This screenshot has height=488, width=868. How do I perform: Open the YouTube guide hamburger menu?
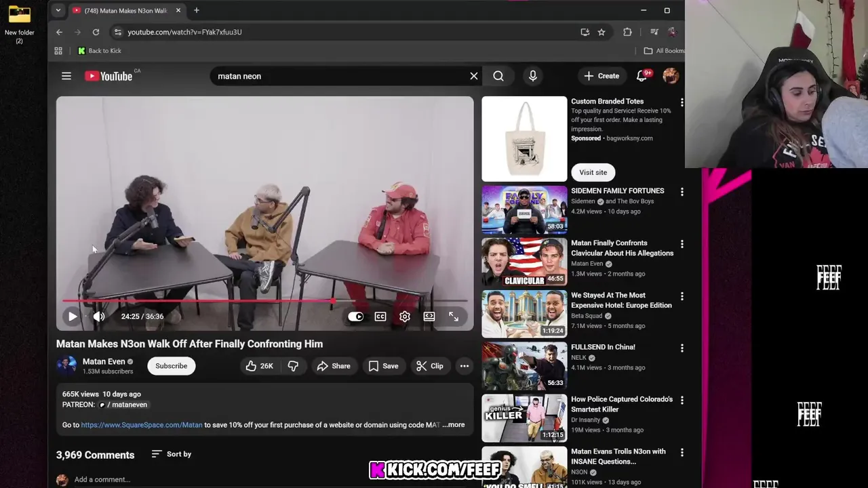(x=66, y=76)
